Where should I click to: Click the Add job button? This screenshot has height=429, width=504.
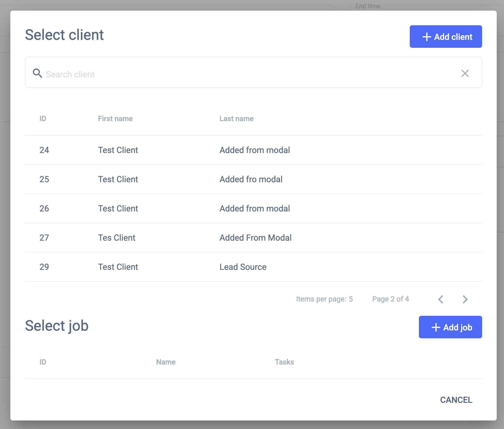(x=450, y=327)
